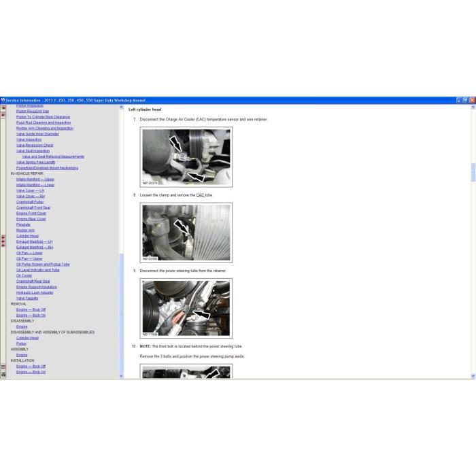Click the main content scrollbar down arrow
Image resolution: width=476 pixels, height=476 pixels.
473,376
